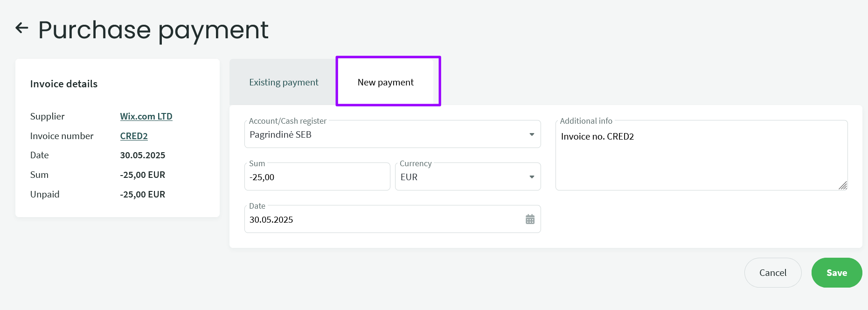This screenshot has width=868, height=310.
Task: Click the Unpaid amount value
Action: [x=142, y=194]
